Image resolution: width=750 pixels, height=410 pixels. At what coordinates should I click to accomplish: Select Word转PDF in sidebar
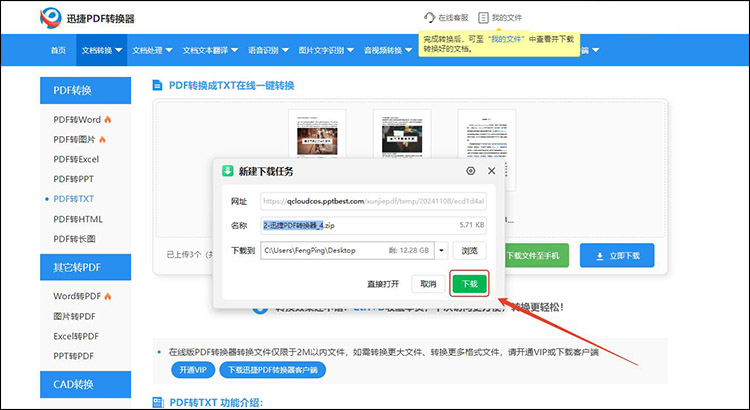click(77, 296)
